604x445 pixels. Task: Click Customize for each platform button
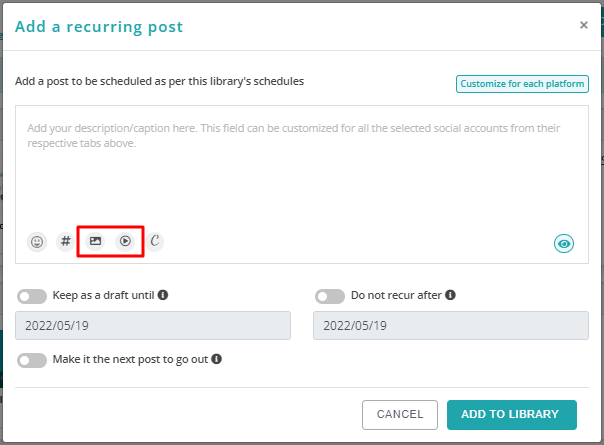pyautogui.click(x=522, y=84)
